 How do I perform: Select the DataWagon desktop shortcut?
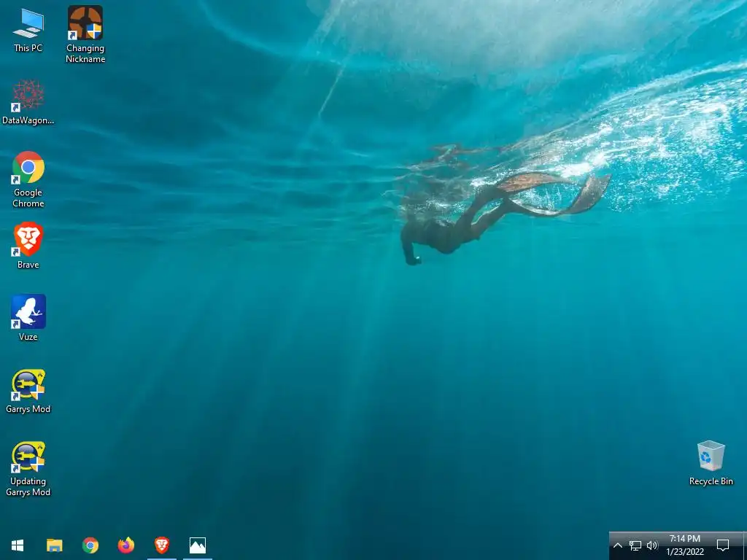28,102
